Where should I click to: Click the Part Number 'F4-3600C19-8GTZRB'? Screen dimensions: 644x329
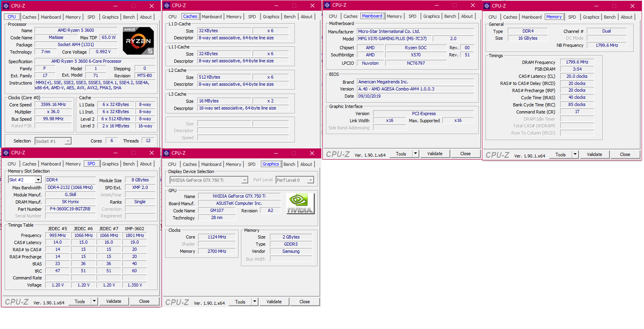[x=70, y=209]
